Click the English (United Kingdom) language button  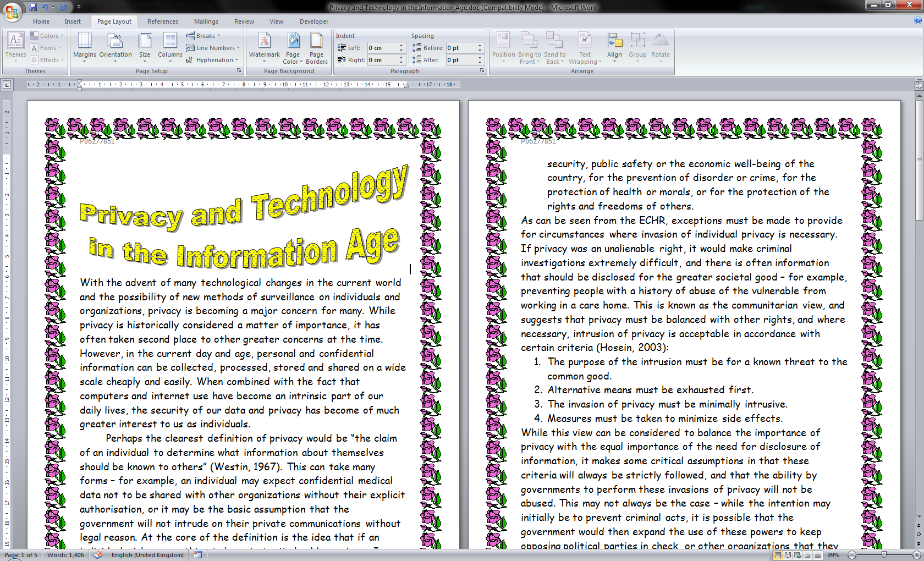tap(147, 555)
